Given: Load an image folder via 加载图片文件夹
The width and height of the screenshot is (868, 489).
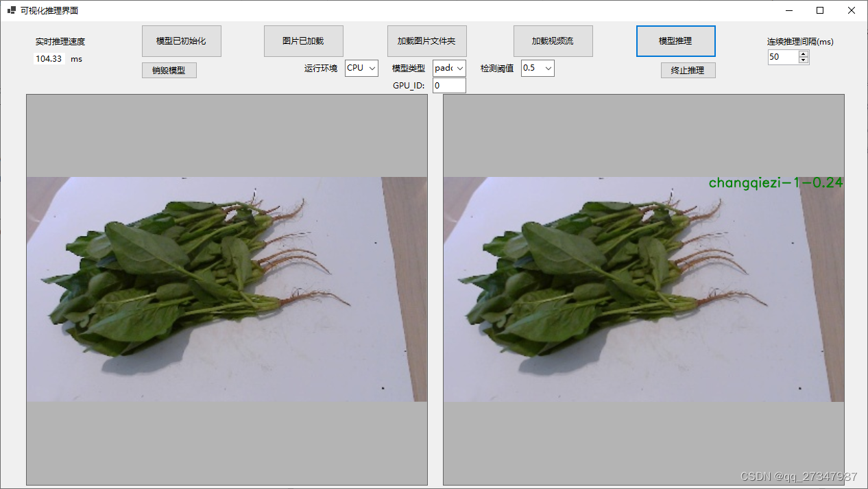Looking at the screenshot, I should (x=426, y=41).
